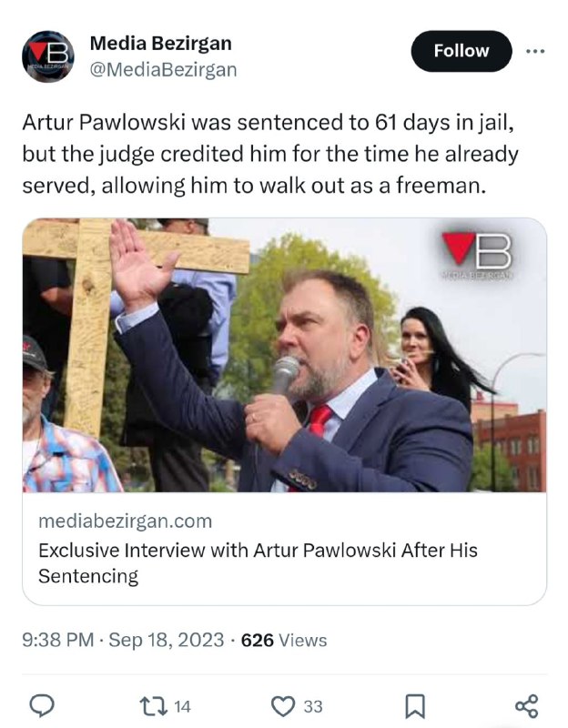This screenshot has width=568, height=728.
Task: View the 626 Views count
Action: click(284, 640)
